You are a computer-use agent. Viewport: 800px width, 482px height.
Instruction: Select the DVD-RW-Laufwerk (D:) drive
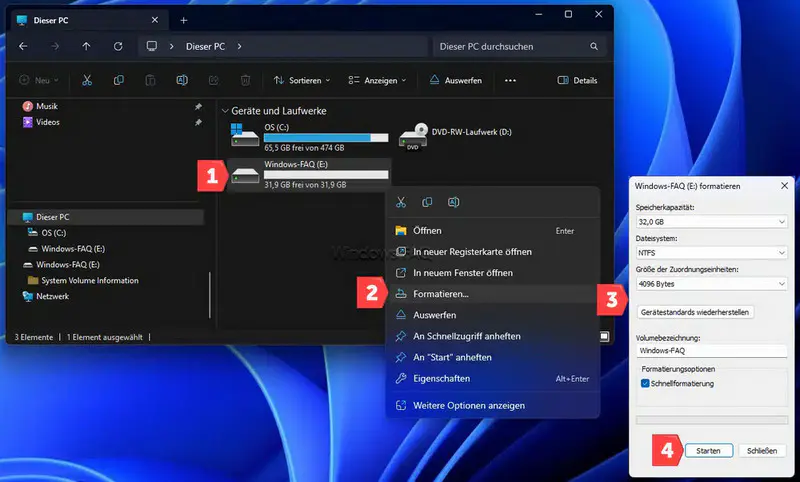tap(455, 136)
